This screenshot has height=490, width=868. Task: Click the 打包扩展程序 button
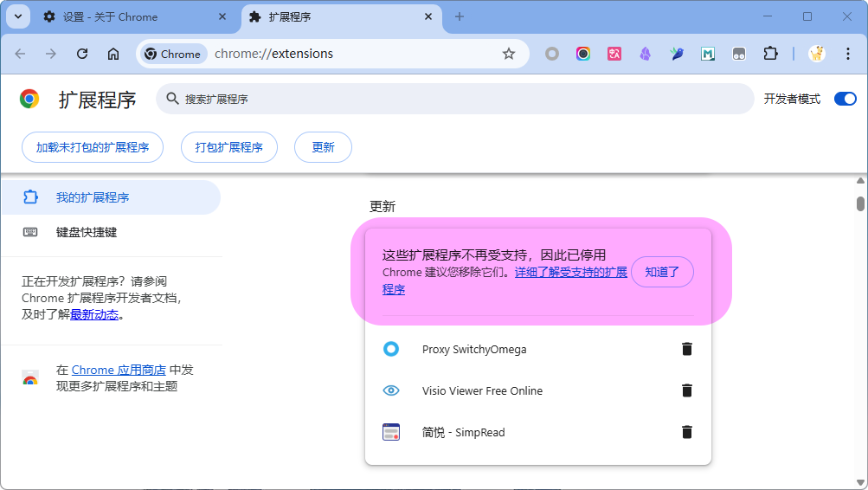(x=228, y=147)
